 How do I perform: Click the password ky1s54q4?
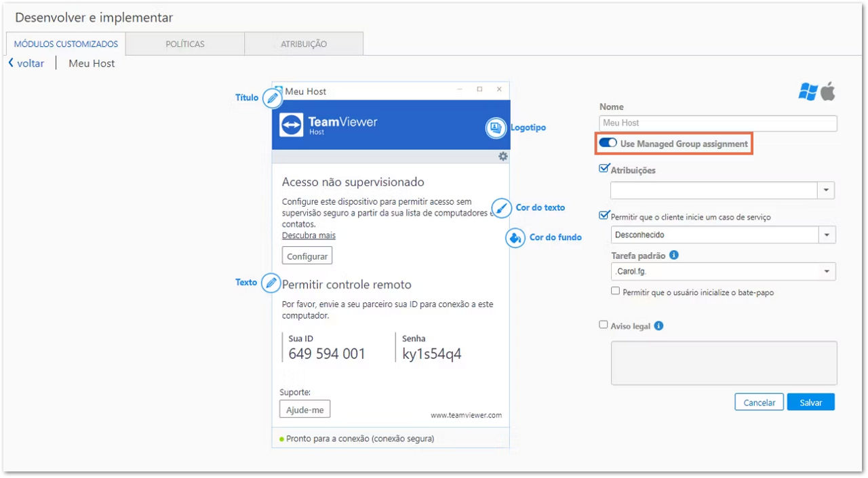[x=432, y=354]
